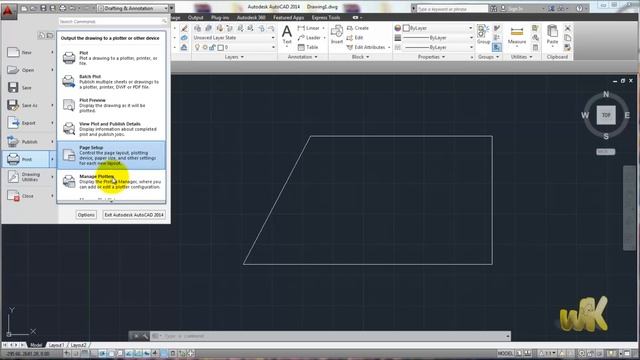
Task: Open the Unsaved Layer State dropdown
Action: pos(233,38)
